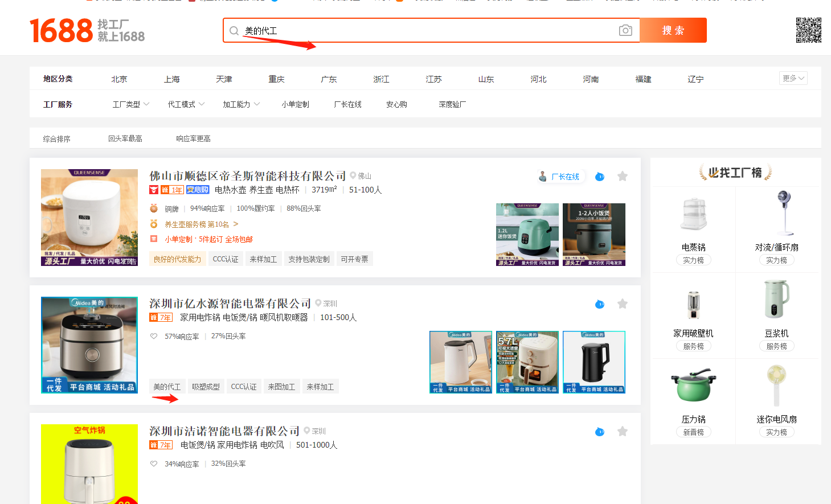Click the 安心购 badge
Image resolution: width=831 pixels, height=504 pixels.
point(198,190)
